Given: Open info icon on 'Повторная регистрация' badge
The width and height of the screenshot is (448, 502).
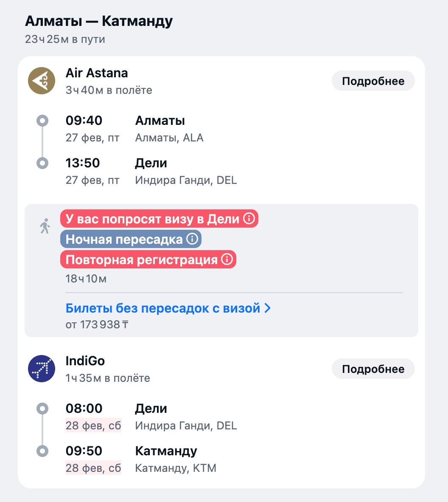Looking at the screenshot, I should 227,259.
